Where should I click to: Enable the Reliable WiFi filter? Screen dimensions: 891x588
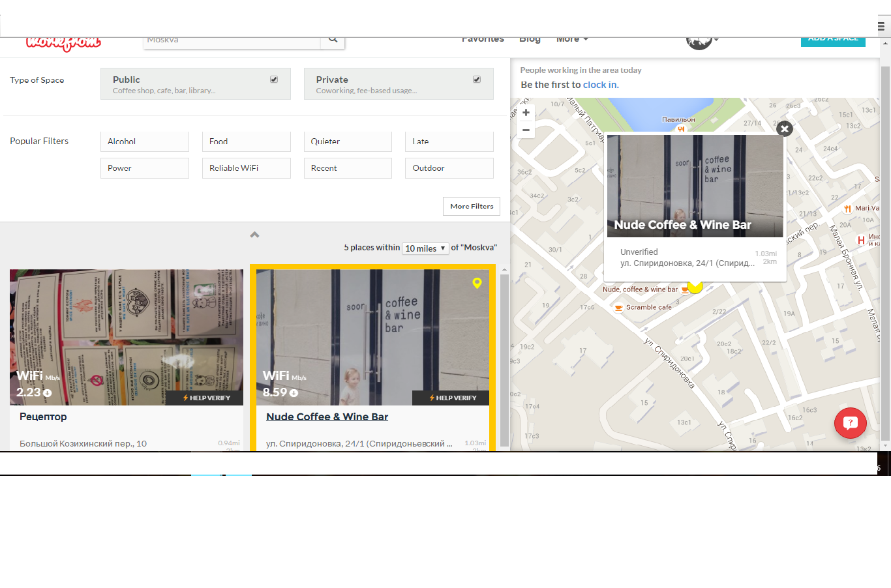pyautogui.click(x=247, y=168)
